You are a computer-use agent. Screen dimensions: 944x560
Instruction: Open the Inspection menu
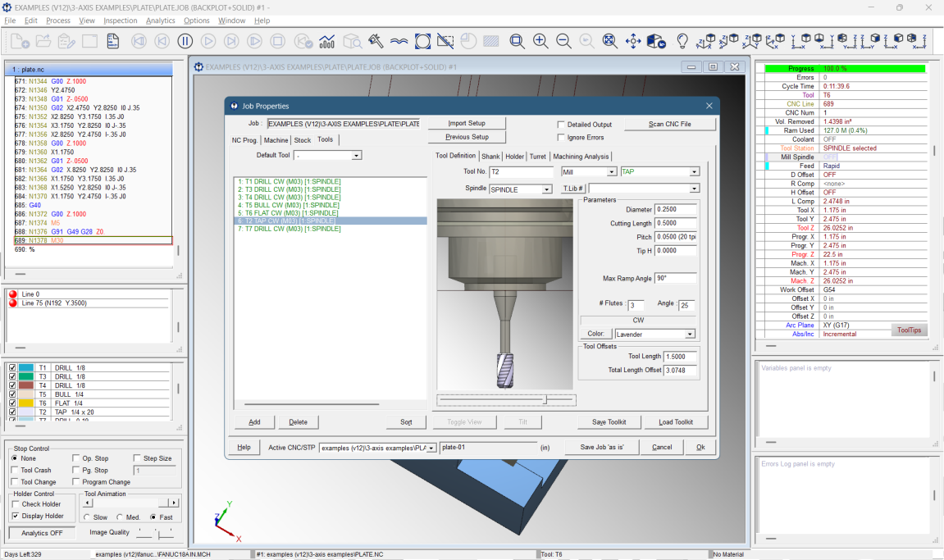coord(120,20)
